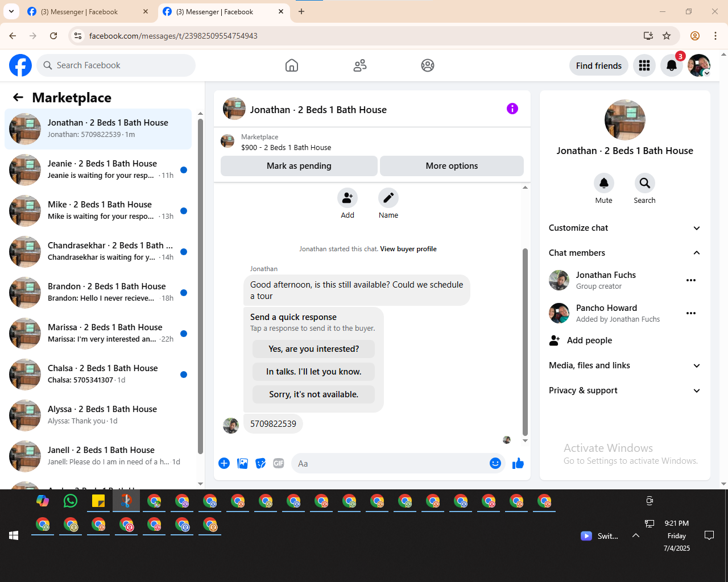
Task: Open the emoji picker smiley icon
Action: click(x=495, y=463)
